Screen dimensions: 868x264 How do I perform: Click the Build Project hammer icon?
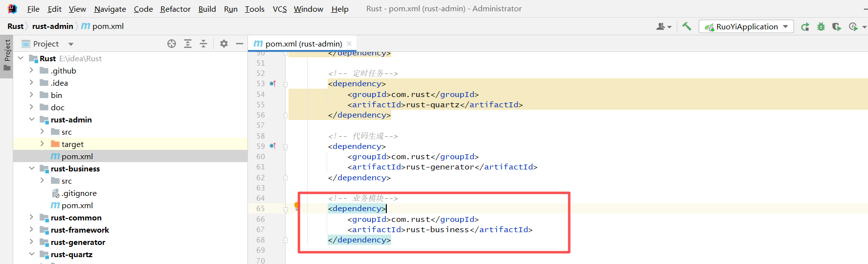pos(687,26)
